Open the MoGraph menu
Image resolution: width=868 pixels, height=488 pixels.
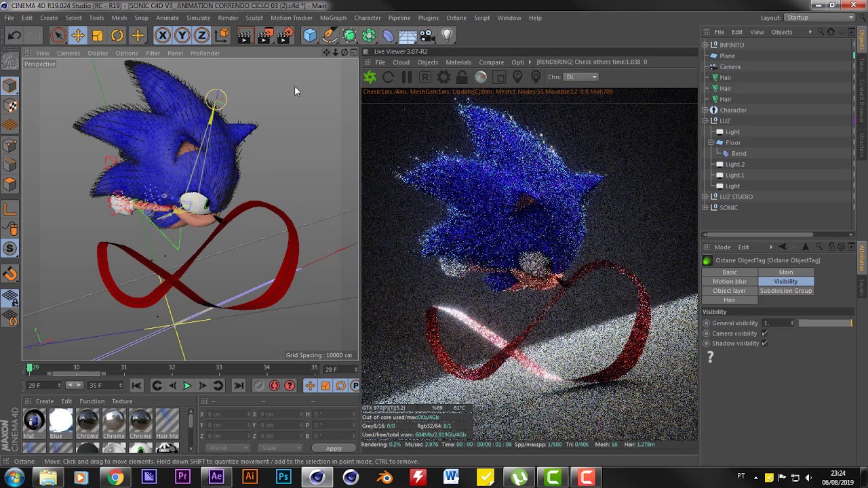point(333,18)
